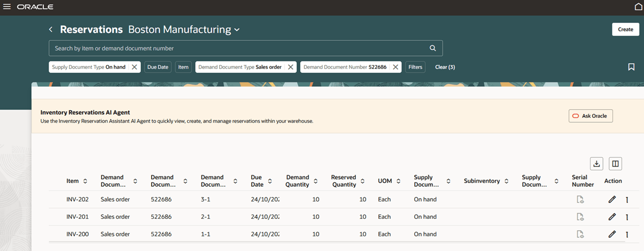
Task: Open serial number icon for INV-202
Action: 580,200
